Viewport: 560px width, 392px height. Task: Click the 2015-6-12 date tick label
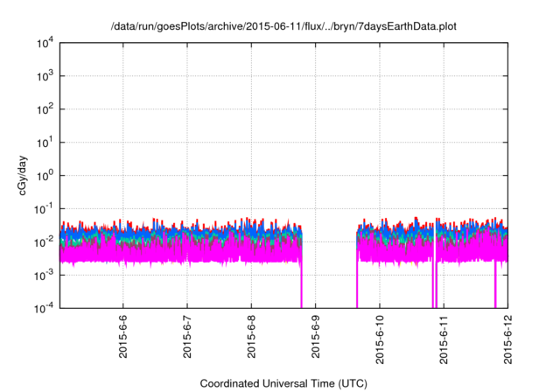pos(507,339)
